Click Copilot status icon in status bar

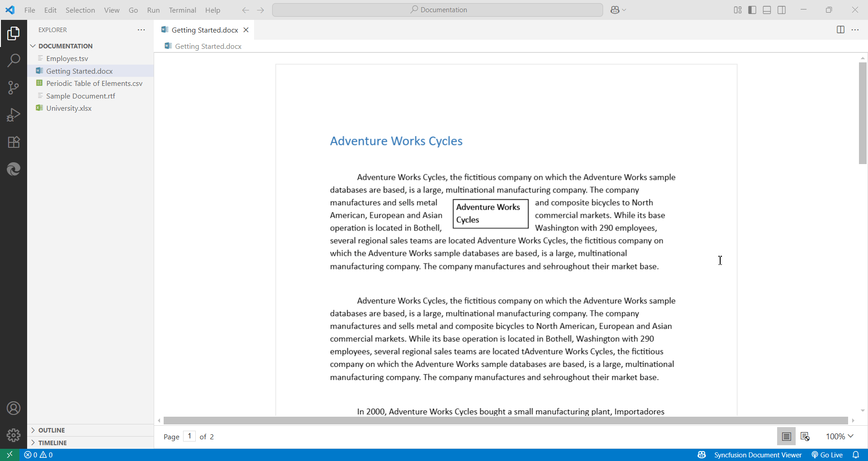pos(702,455)
